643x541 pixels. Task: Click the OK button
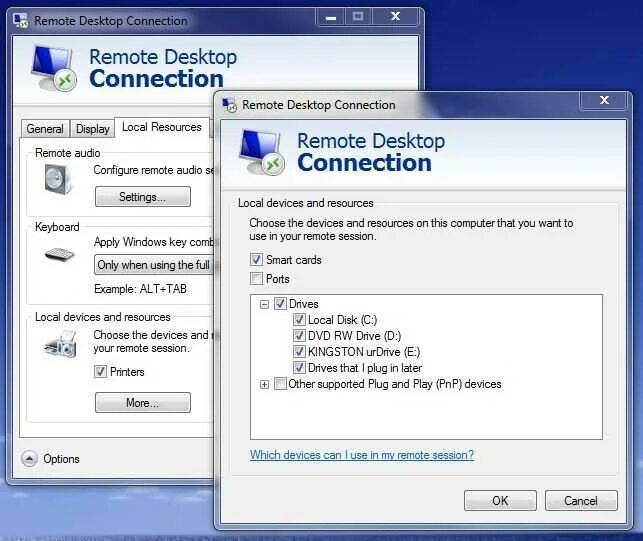coord(500,500)
